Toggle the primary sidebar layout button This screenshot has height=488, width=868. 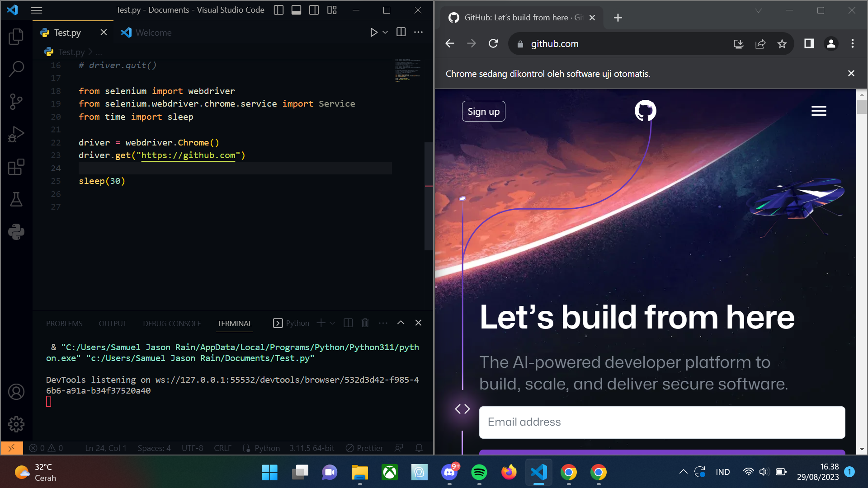click(278, 10)
